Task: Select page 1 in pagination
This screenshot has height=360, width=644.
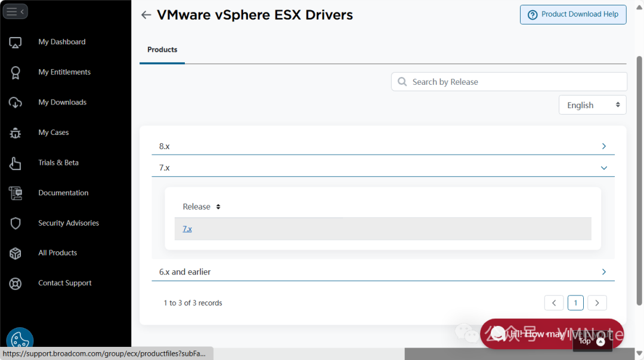Action: (575, 303)
